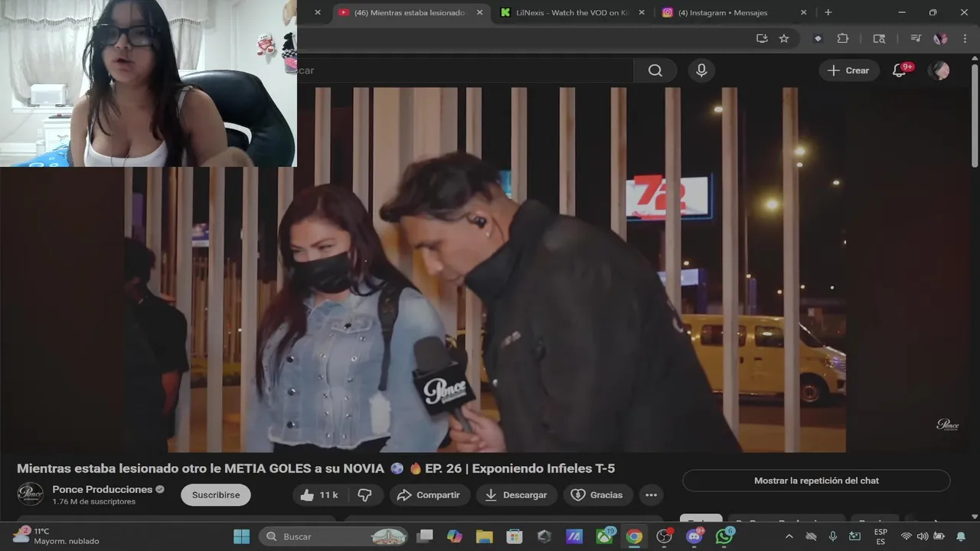980x551 pixels.
Task: Open Wi-Fi network settings from tray
Action: coord(906,536)
